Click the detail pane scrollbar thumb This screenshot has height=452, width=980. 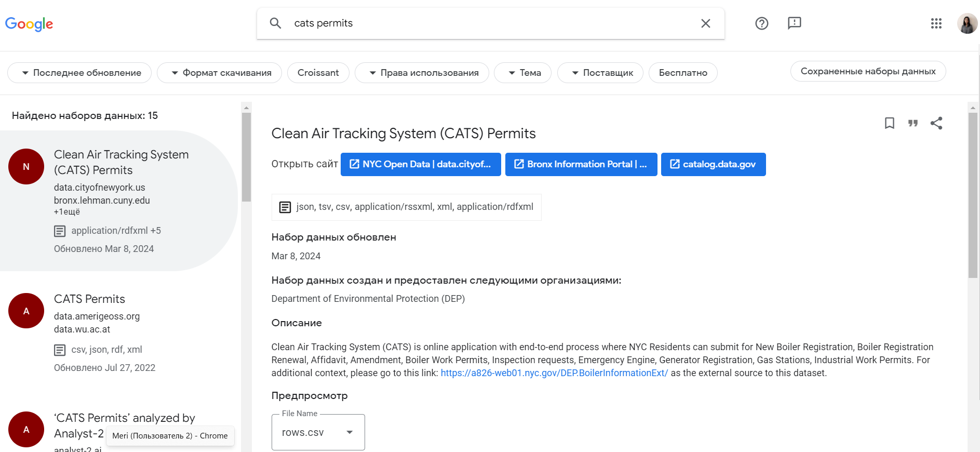pyautogui.click(x=973, y=195)
